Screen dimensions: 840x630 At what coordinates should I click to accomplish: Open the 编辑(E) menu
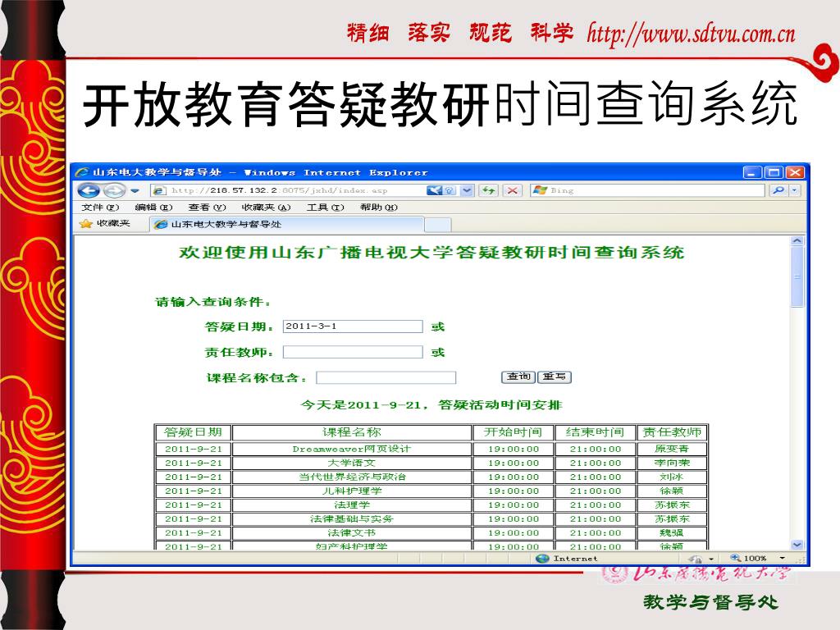pos(153,208)
